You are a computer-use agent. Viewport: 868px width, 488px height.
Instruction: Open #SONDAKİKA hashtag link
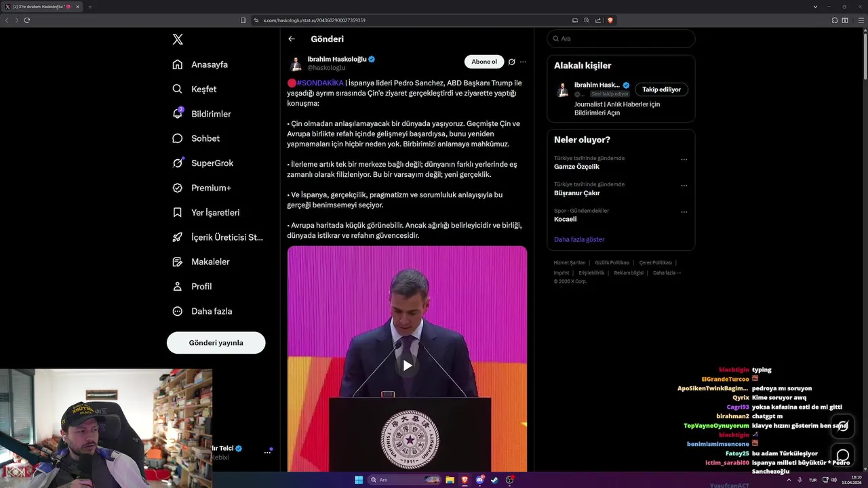click(x=320, y=83)
